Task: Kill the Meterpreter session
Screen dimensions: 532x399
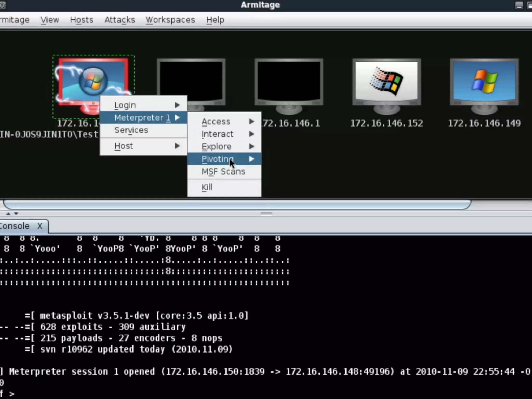Action: click(x=207, y=187)
